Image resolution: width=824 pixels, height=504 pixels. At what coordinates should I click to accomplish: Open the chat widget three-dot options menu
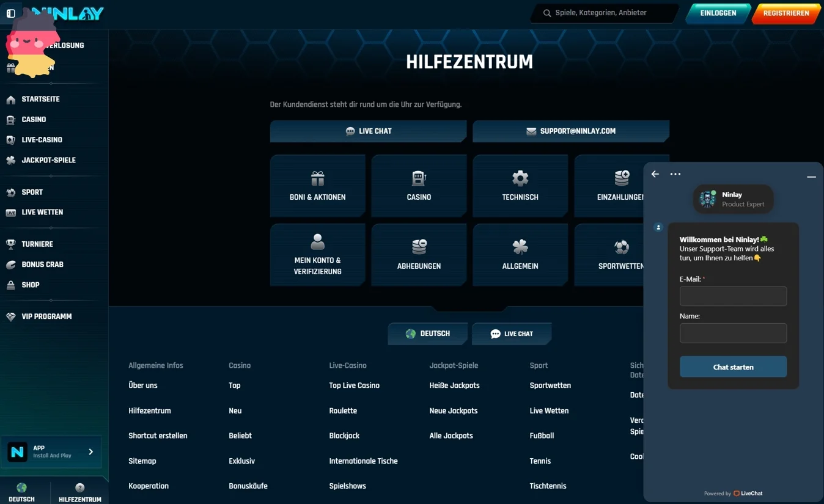click(x=675, y=174)
